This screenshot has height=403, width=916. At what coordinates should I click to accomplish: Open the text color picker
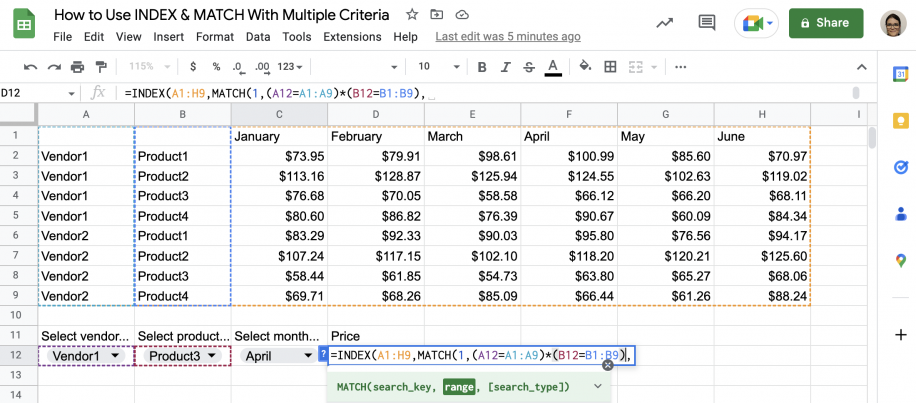coord(553,67)
